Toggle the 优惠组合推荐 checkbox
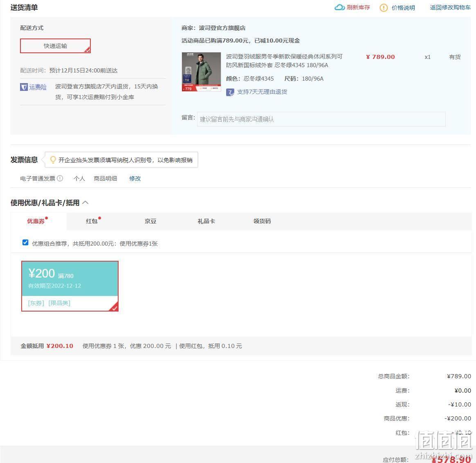Screen dimensions: 476x463 coord(25,242)
